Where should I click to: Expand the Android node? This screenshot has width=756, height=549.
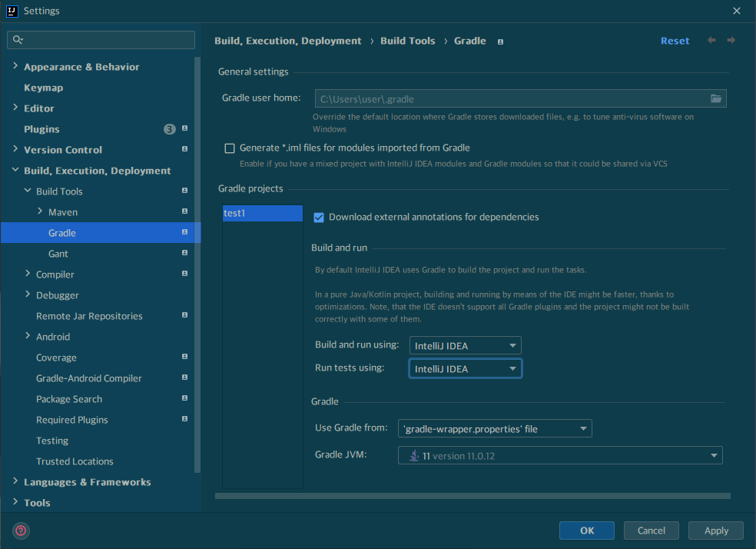(x=28, y=335)
